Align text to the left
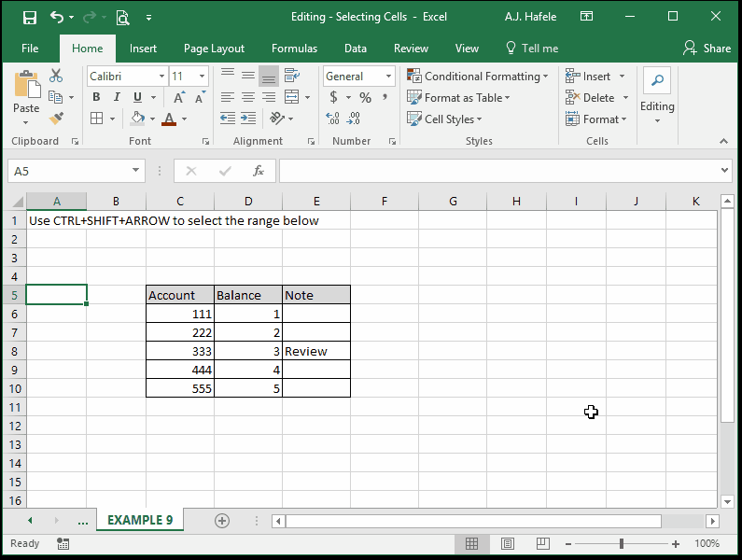Image resolution: width=742 pixels, height=560 pixels. (x=228, y=97)
